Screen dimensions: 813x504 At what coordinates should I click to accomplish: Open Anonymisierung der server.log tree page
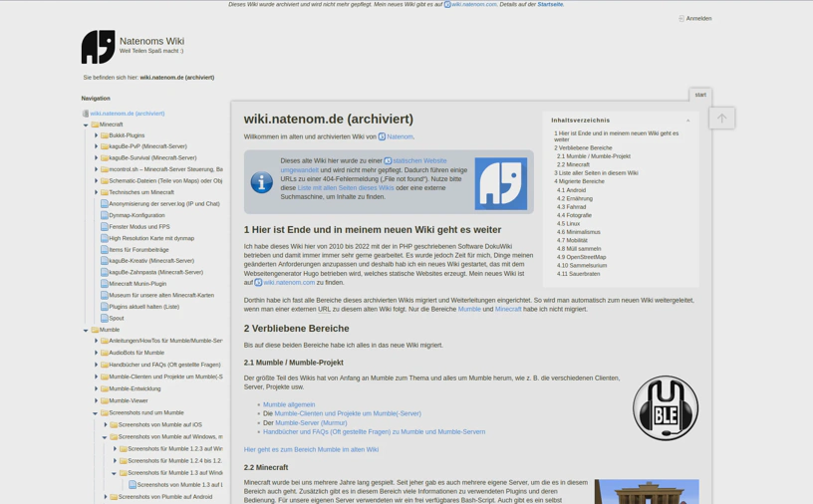[x=164, y=204]
